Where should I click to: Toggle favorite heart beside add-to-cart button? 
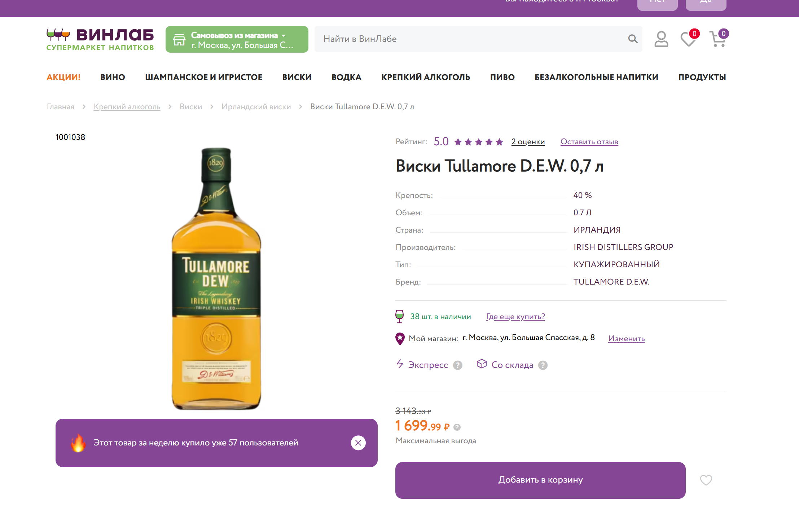pyautogui.click(x=706, y=480)
